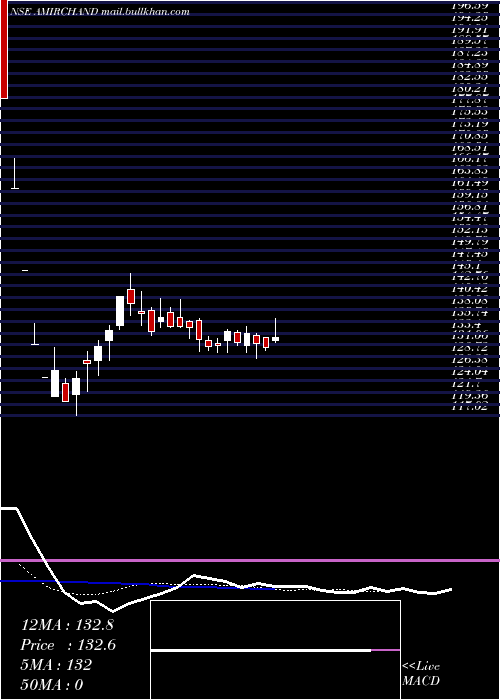
Task: Select the Price : 132.6 readout
Action: click(x=68, y=645)
